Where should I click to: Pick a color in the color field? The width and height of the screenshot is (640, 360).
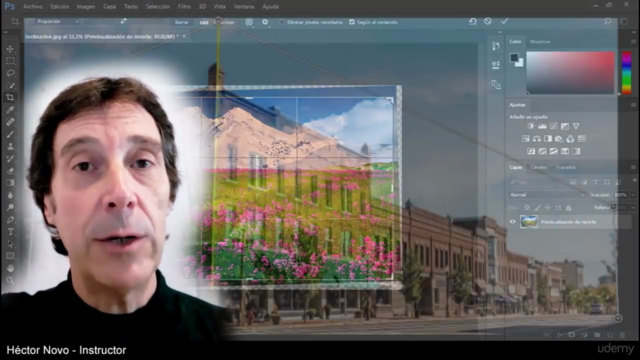pyautogui.click(x=570, y=72)
